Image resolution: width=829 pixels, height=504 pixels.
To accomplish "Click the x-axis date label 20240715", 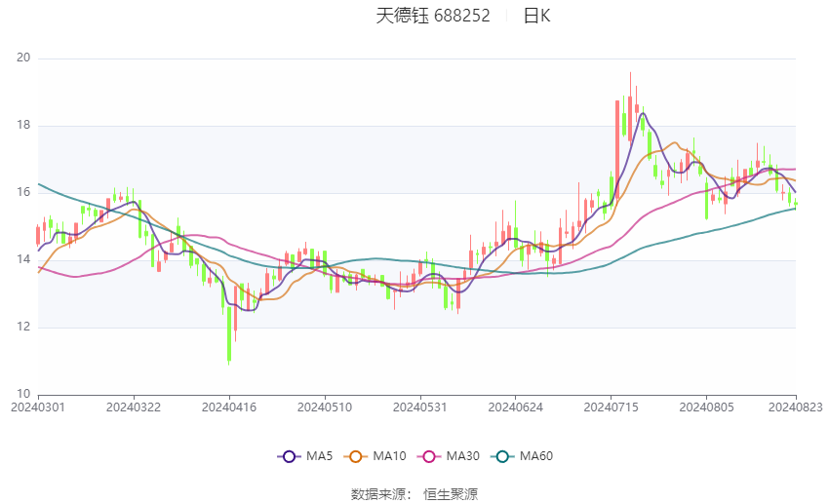I will pos(612,407).
